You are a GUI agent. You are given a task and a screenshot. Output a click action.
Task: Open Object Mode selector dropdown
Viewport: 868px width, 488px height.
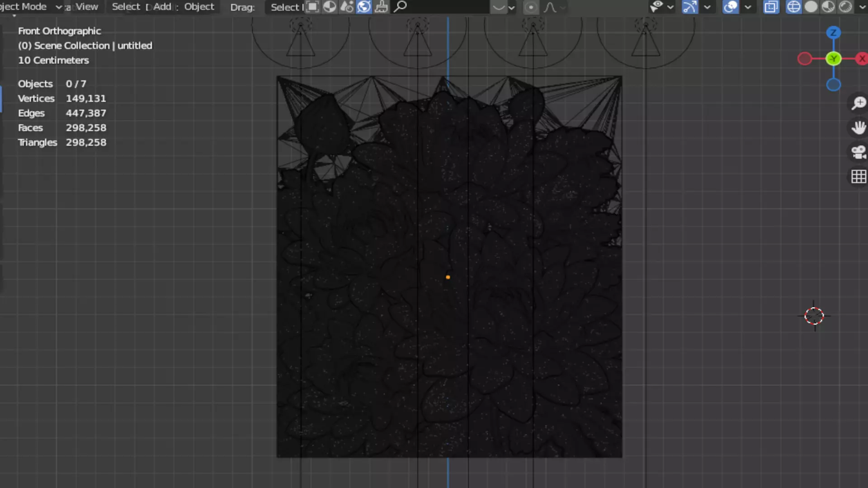point(31,7)
